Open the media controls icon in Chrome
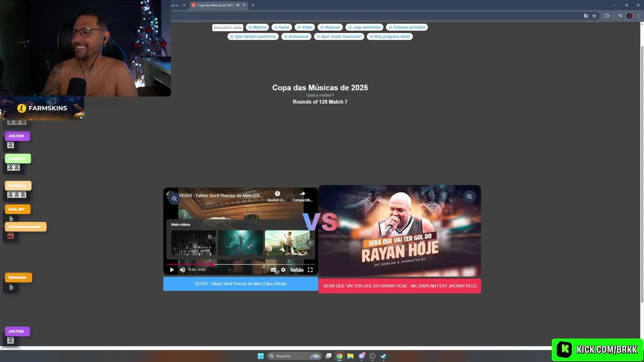The image size is (644, 362). tap(620, 16)
